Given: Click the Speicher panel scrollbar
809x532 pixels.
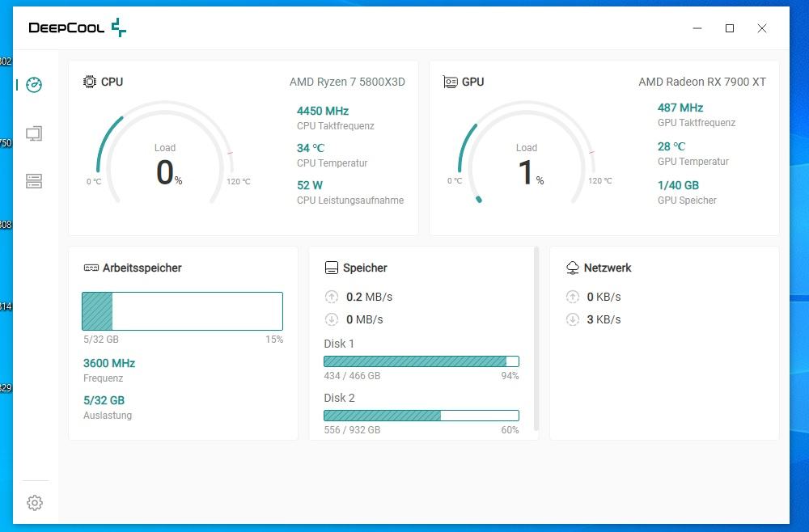Looking at the screenshot, I should point(536,339).
